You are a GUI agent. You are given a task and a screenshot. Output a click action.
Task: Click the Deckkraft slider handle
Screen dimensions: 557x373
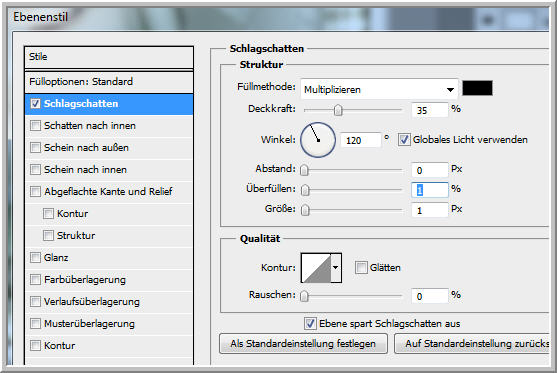(x=338, y=110)
